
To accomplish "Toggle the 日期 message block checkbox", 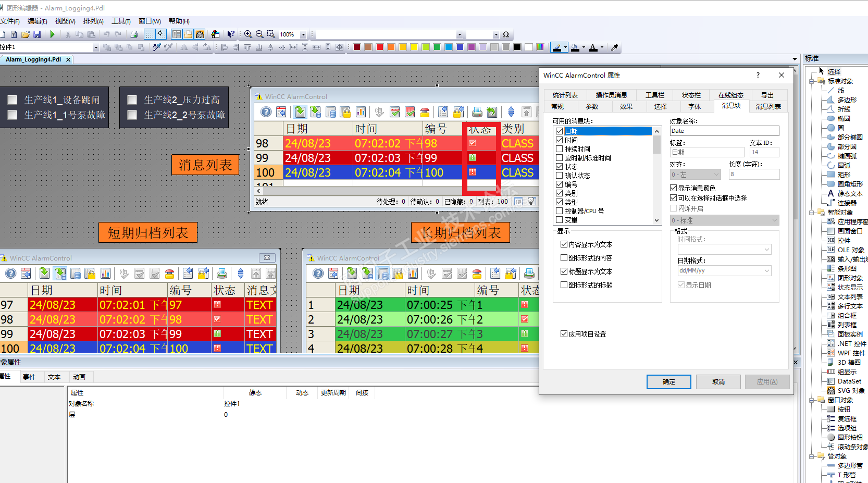I will (x=560, y=131).
